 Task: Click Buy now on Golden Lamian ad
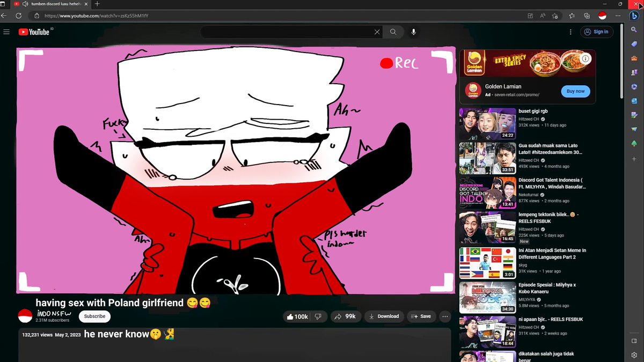[x=576, y=91]
